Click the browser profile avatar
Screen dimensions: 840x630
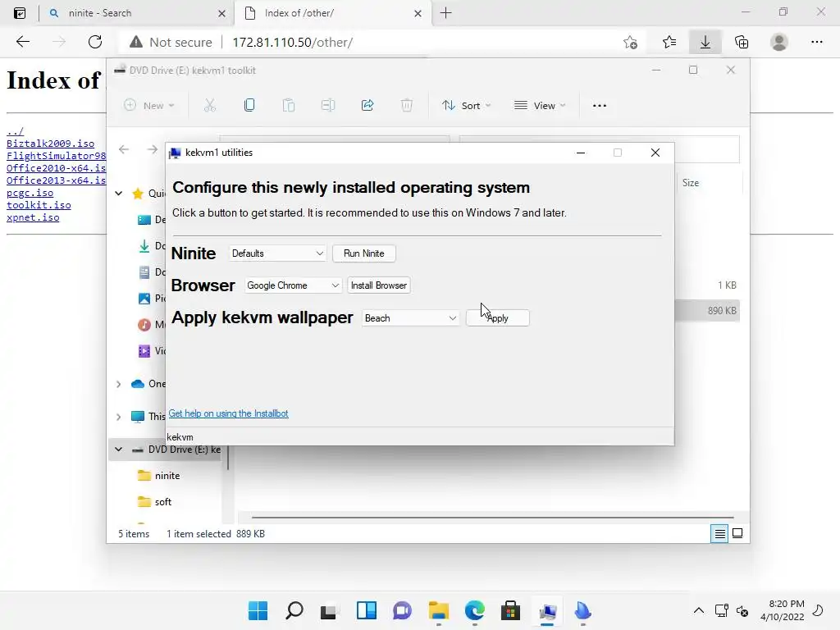point(779,42)
